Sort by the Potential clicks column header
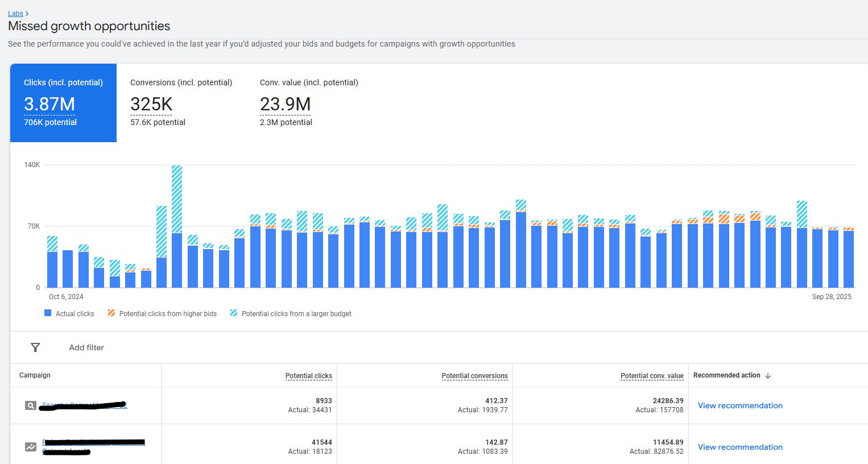868x464 pixels. coord(308,376)
